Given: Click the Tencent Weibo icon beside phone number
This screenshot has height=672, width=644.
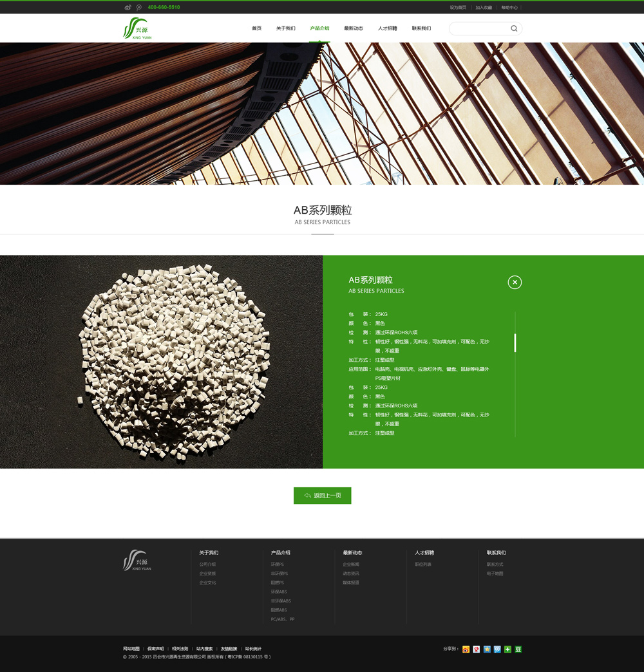Looking at the screenshot, I should (x=138, y=7).
